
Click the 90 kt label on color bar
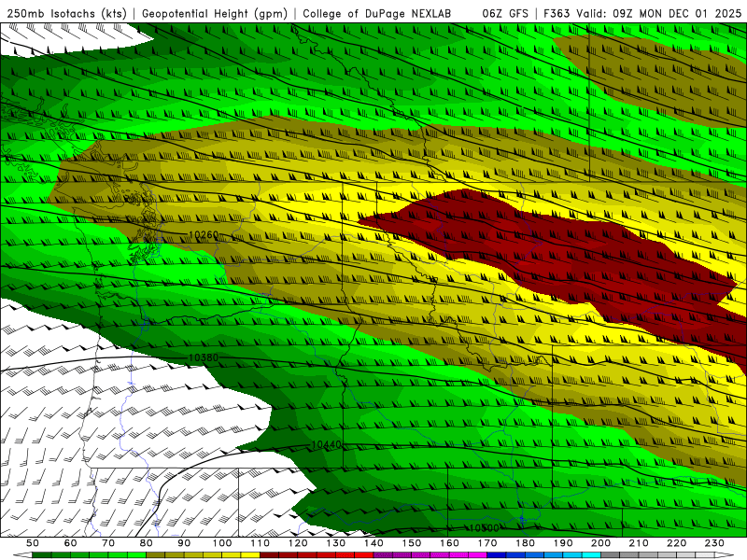tap(184, 543)
